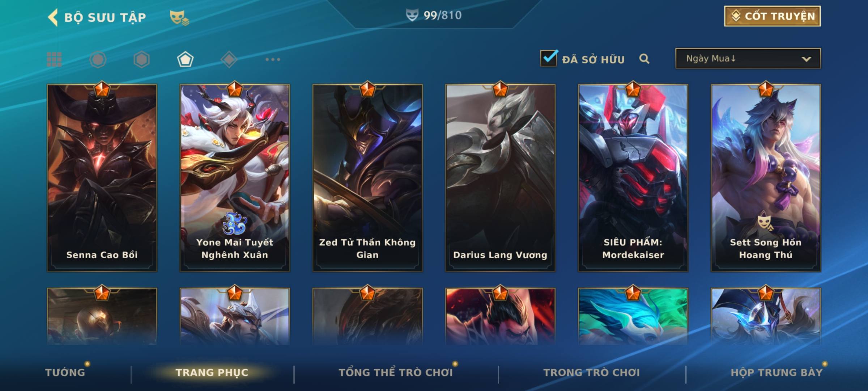Select the grid all-rarities filter icon
The width and height of the screenshot is (868, 391).
(x=54, y=59)
